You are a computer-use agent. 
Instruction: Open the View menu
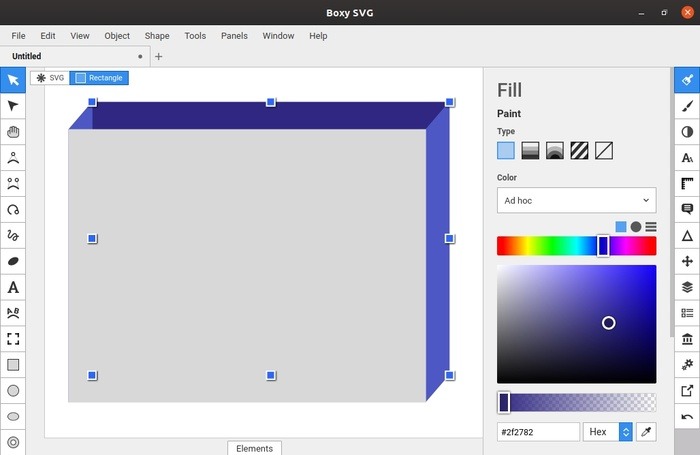point(80,36)
